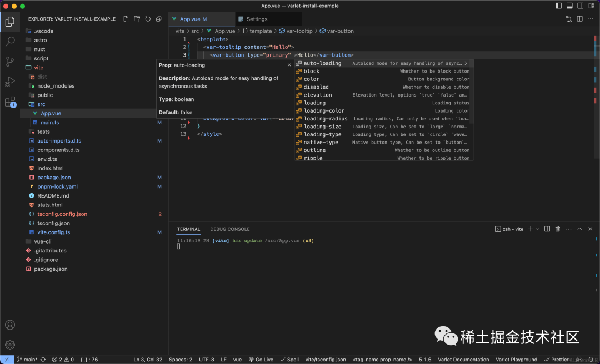This screenshot has height=364, width=600.
Task: Open terminal panel More Actions ellipsis
Action: [x=569, y=229]
